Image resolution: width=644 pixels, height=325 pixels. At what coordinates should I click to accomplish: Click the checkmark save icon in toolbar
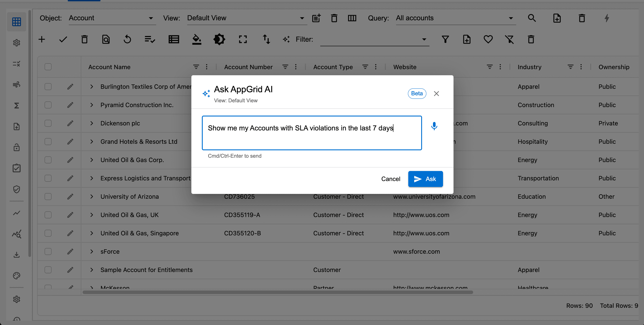coord(63,39)
